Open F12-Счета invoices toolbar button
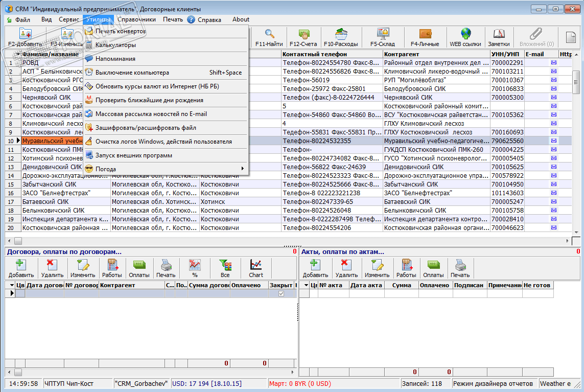Image resolution: width=584 pixels, height=392 pixels. pos(303,38)
